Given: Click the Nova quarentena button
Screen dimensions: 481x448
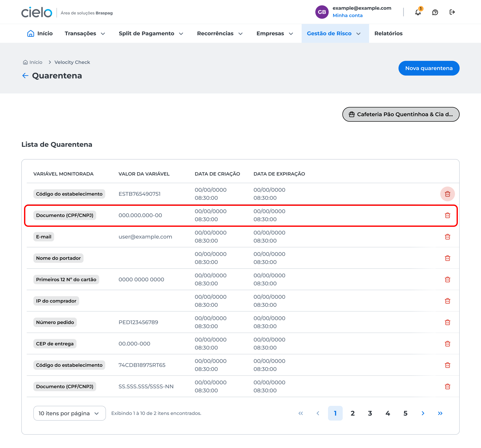Looking at the screenshot, I should pyautogui.click(x=429, y=68).
